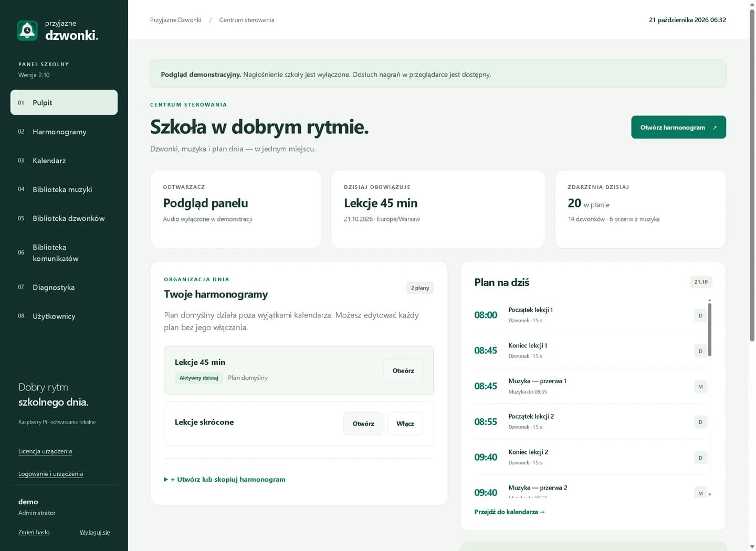Screen dimensions: 756x551
Task: Click the Wersja 2.10 label
Action: tap(34, 75)
